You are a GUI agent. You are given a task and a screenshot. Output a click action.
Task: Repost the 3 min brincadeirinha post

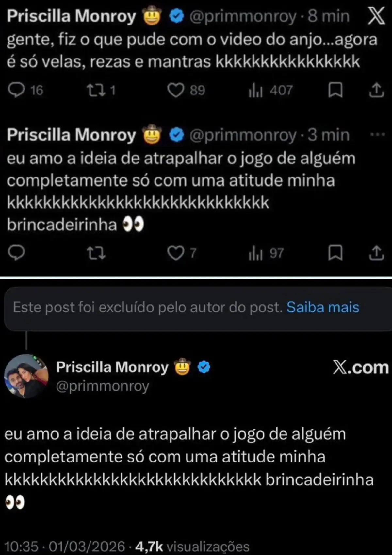point(96,253)
